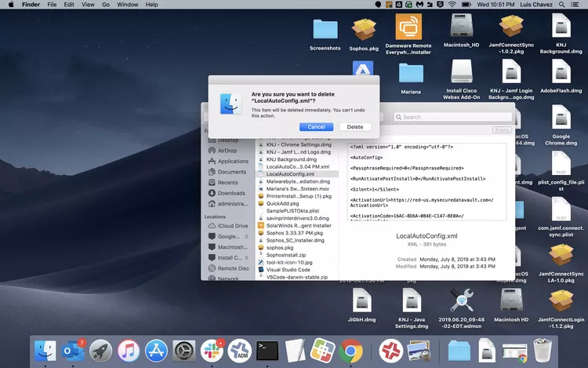Click Luis Chavez user name in menu bar

[x=536, y=5]
